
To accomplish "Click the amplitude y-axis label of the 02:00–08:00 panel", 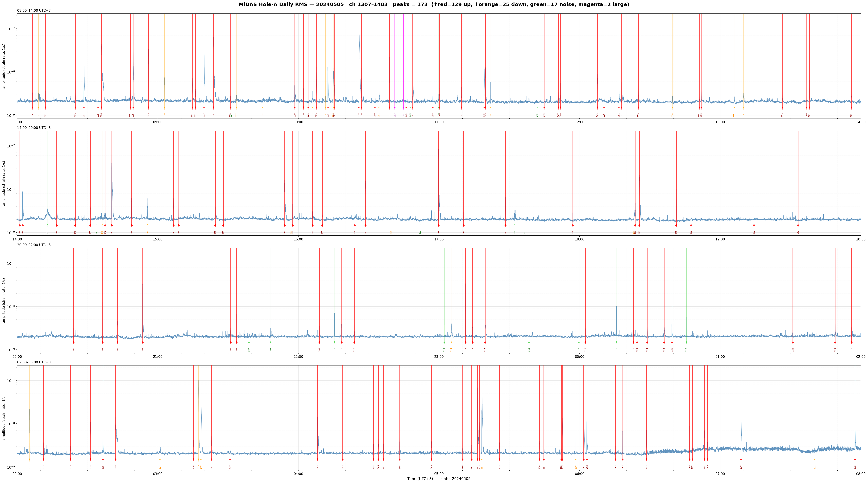I will click(4, 418).
